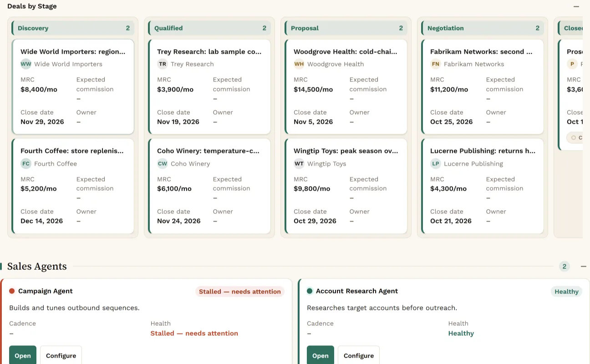
Task: Click the Stalled — needs attention badge
Action: (x=240, y=292)
